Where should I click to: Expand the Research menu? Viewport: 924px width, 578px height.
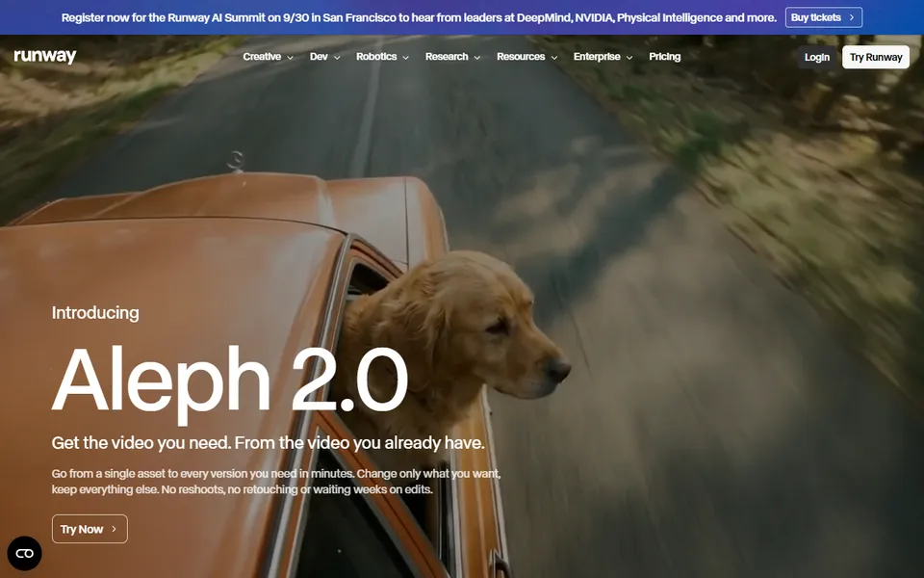point(452,57)
